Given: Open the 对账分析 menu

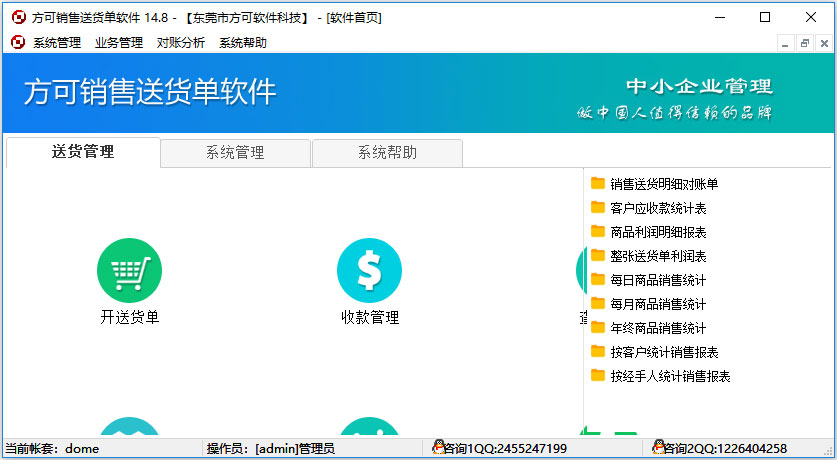Looking at the screenshot, I should (180, 43).
